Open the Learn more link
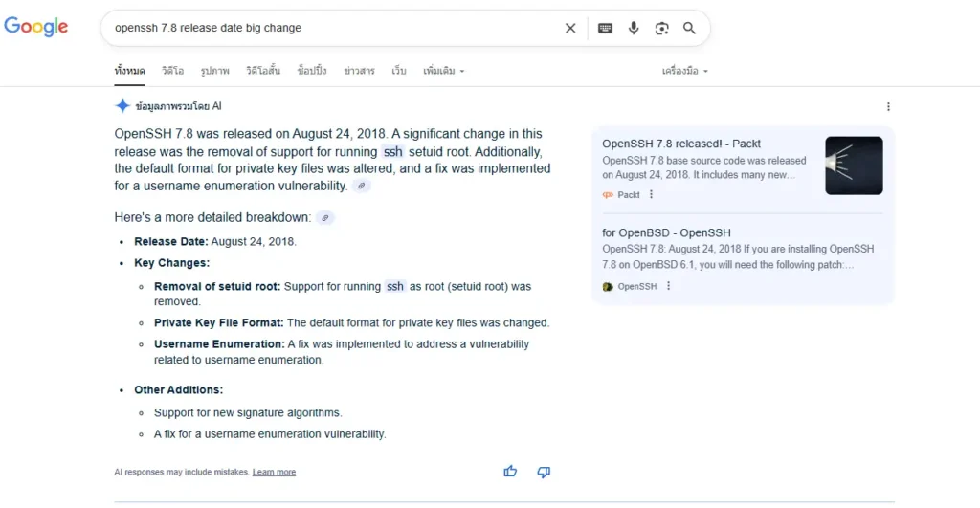This screenshot has height=508, width=980. point(274,473)
